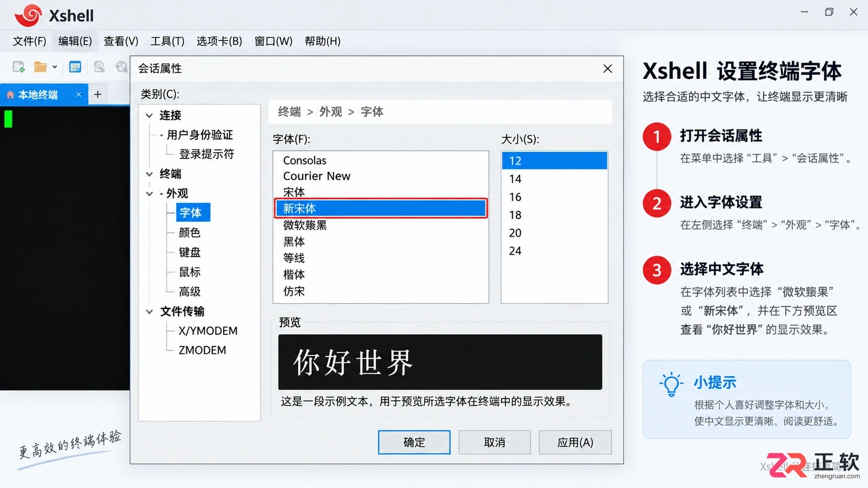Choose 宋体 in the font list
The image size is (868, 488).
click(x=380, y=192)
